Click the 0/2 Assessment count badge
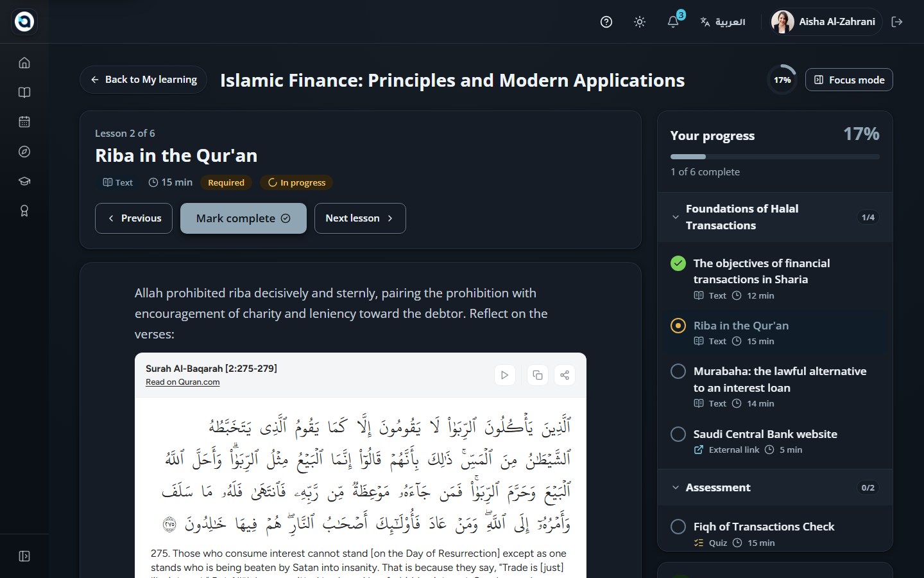This screenshot has width=924, height=578. click(x=868, y=487)
